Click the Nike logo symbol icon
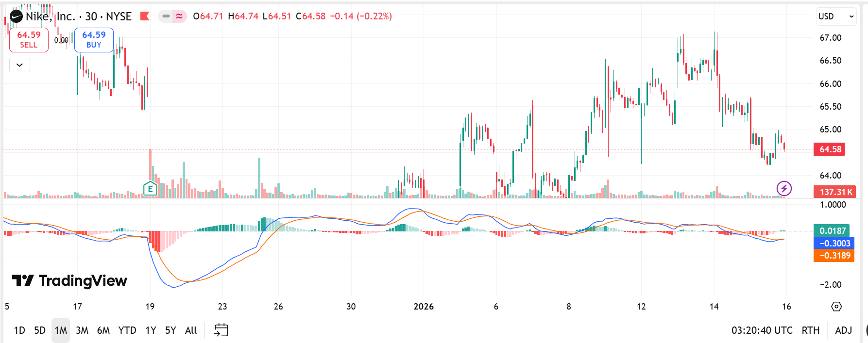This screenshot has height=343, width=868. point(16,16)
